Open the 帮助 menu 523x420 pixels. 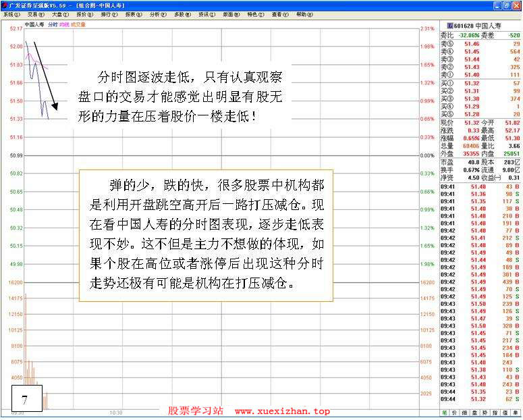coord(305,15)
